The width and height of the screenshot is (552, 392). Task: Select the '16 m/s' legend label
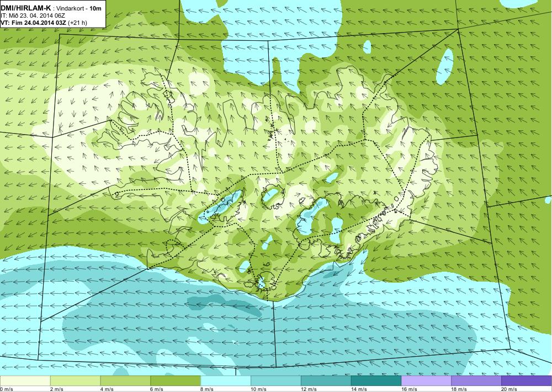tap(410, 389)
